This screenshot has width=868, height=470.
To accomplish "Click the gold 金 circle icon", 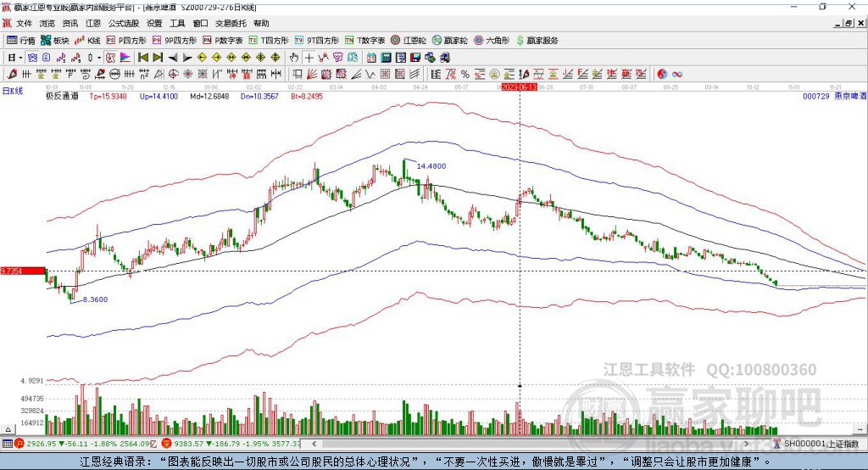I will point(494,75).
